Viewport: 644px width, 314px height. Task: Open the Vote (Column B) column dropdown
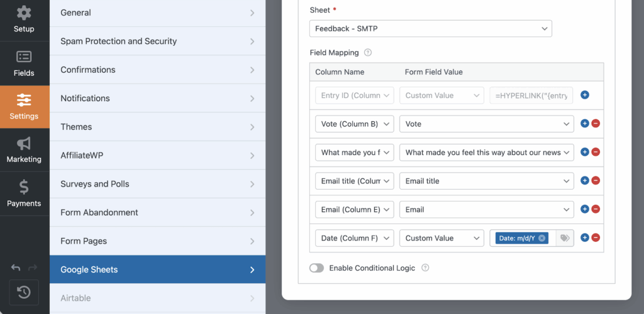[354, 124]
